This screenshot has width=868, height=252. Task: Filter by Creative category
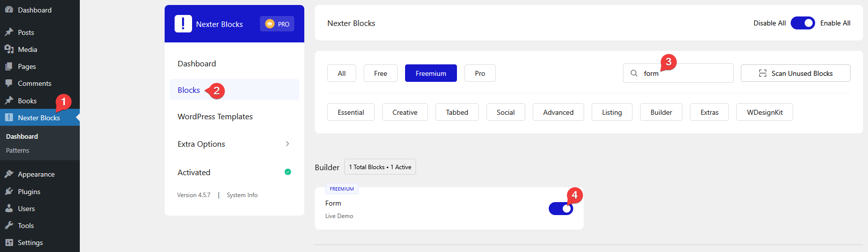pyautogui.click(x=405, y=112)
